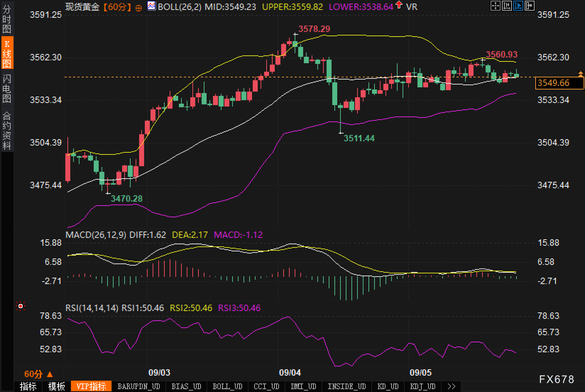Open the 60分 timeframe dropdown at bottom left
Image resolution: width=585 pixels, height=392 pixels.
pos(38,374)
